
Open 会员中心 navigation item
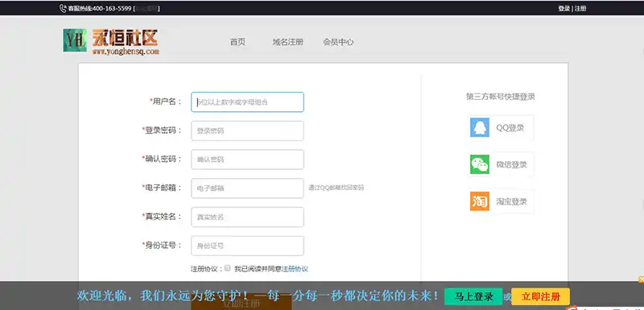pyautogui.click(x=338, y=42)
